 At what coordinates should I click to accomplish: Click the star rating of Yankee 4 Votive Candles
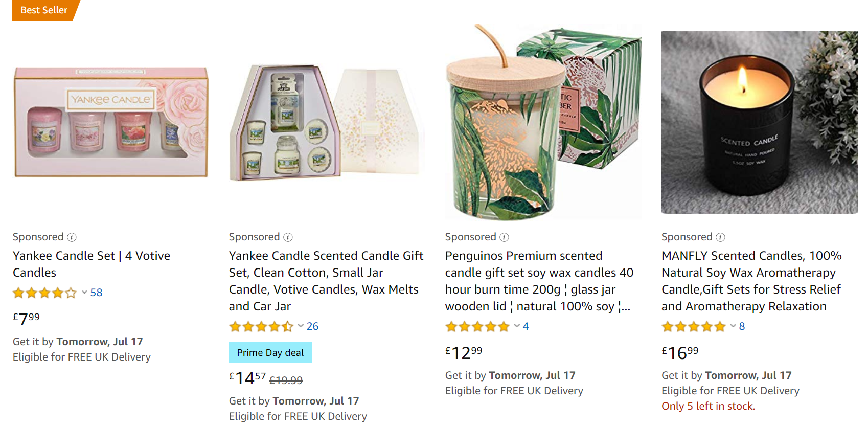(44, 293)
